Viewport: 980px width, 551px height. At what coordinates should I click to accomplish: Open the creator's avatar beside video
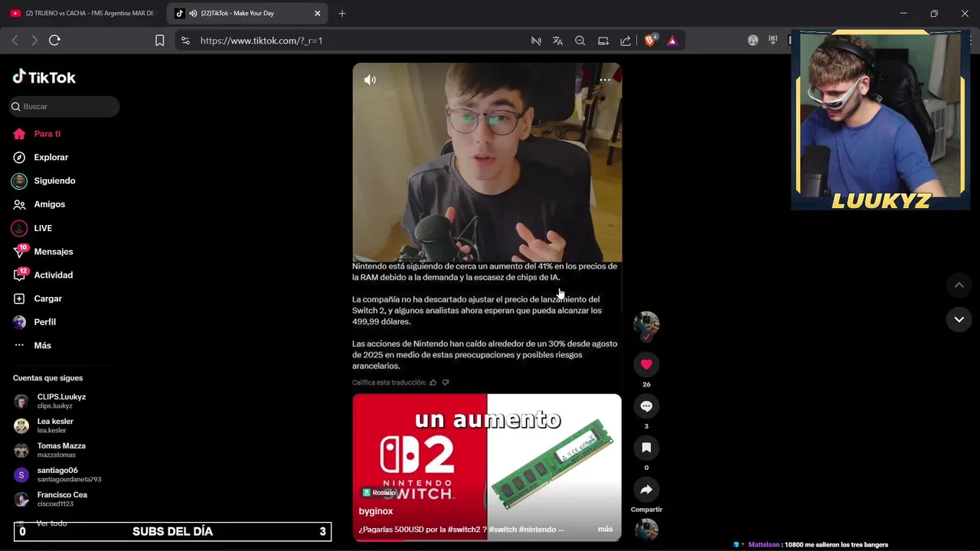tap(646, 324)
